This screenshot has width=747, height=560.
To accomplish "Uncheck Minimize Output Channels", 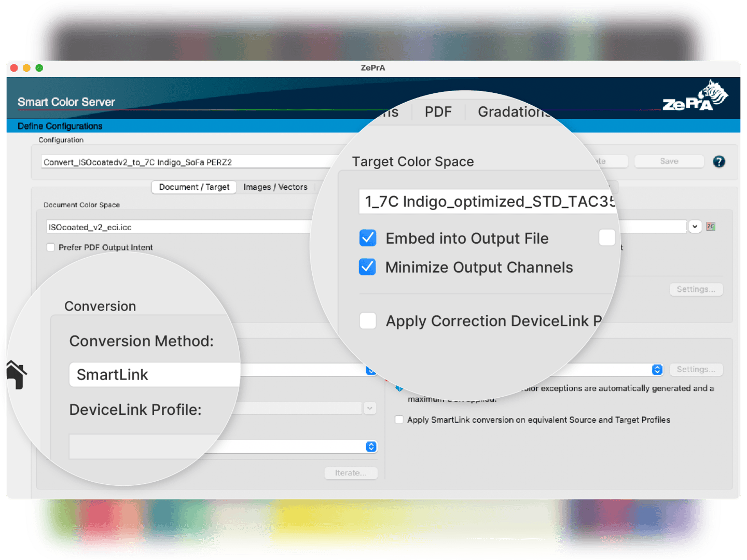I will point(368,267).
